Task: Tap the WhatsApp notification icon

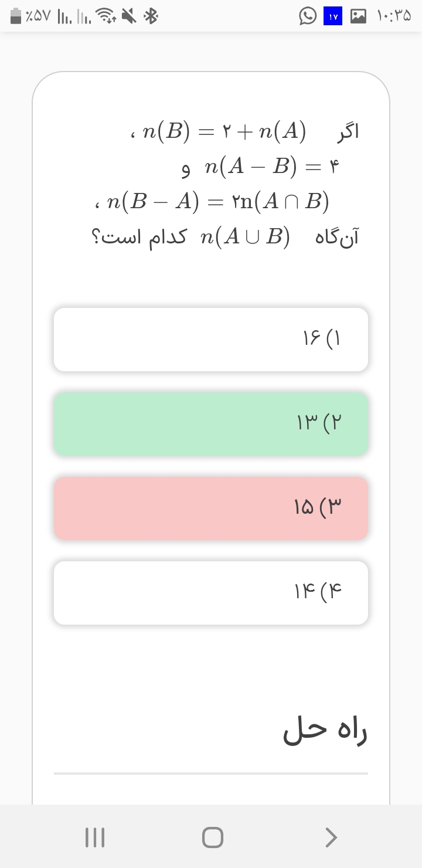Action: click(x=308, y=16)
